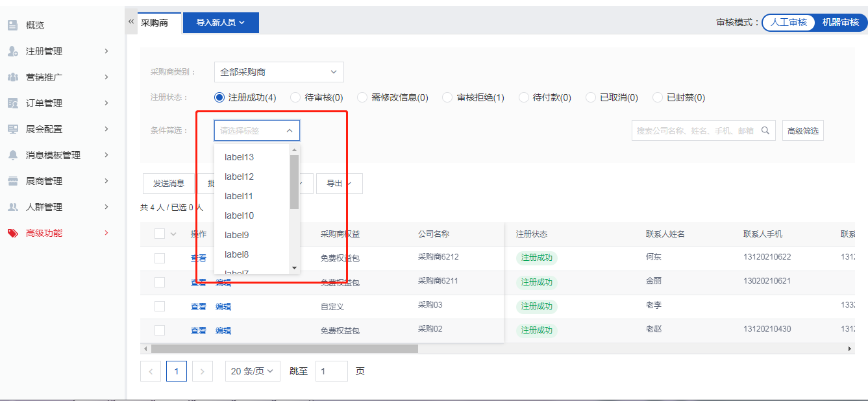Select 需修改信息(0) radio button
Image resolution: width=868 pixels, height=401 pixels.
[362, 97]
